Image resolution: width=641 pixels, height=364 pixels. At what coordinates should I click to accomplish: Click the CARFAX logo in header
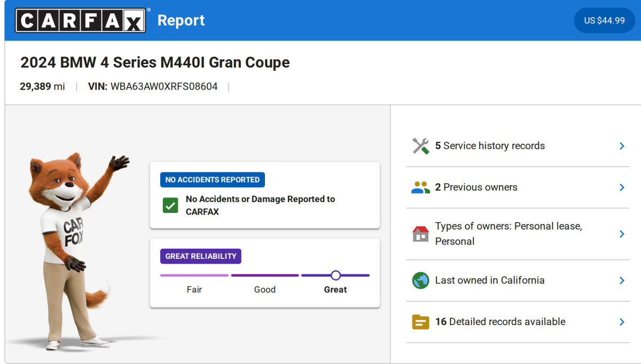tap(80, 20)
